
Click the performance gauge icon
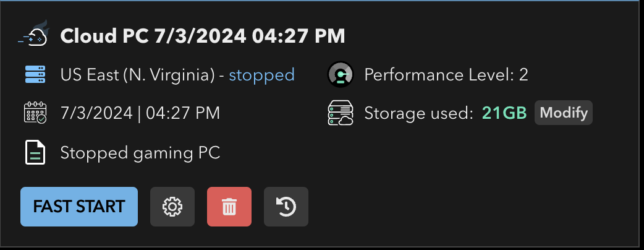[341, 74]
